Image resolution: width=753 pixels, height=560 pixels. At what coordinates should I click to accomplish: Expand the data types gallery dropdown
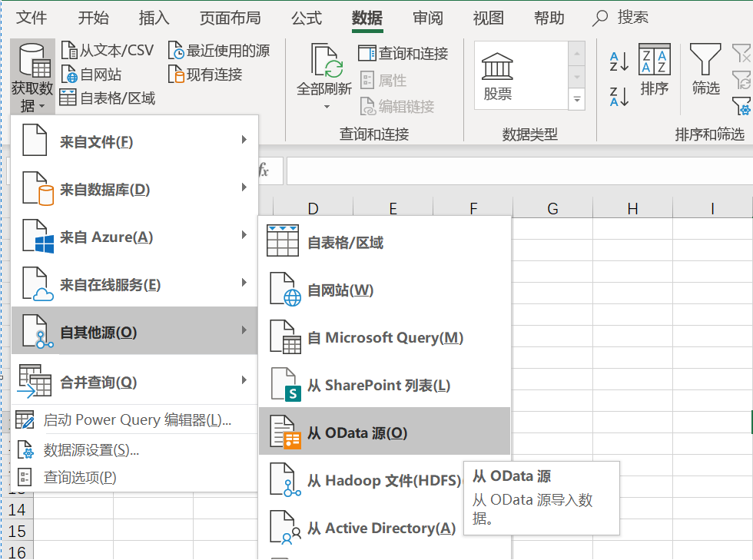coord(576,99)
